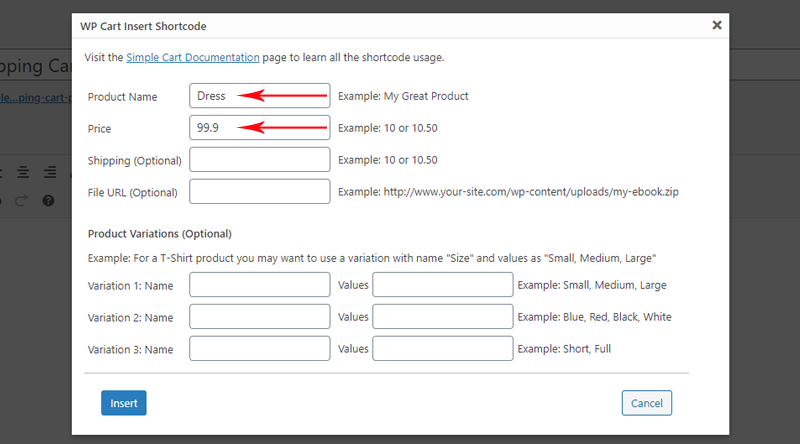Click the redo arrow icon in background editor

(21, 201)
